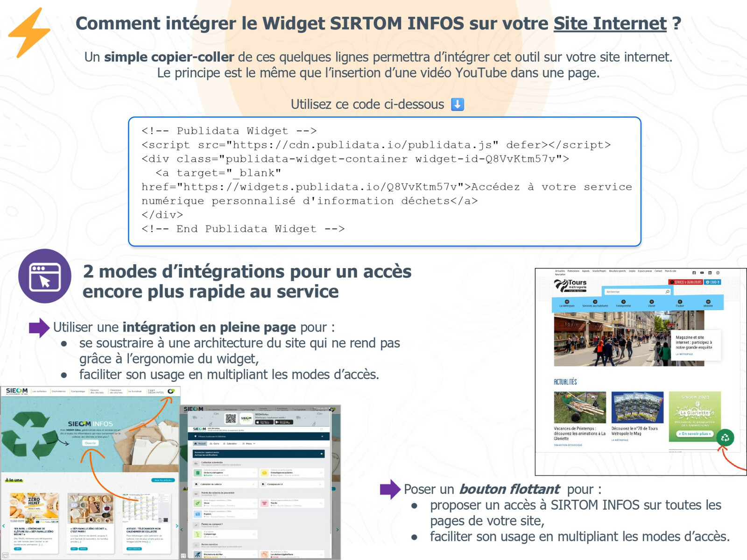
Task: Click the purple browser window cursor icon
Action: point(45,276)
